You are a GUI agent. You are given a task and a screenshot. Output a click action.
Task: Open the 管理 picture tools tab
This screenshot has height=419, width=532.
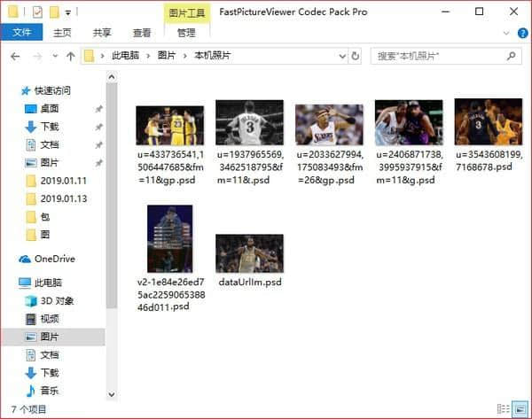point(186,33)
